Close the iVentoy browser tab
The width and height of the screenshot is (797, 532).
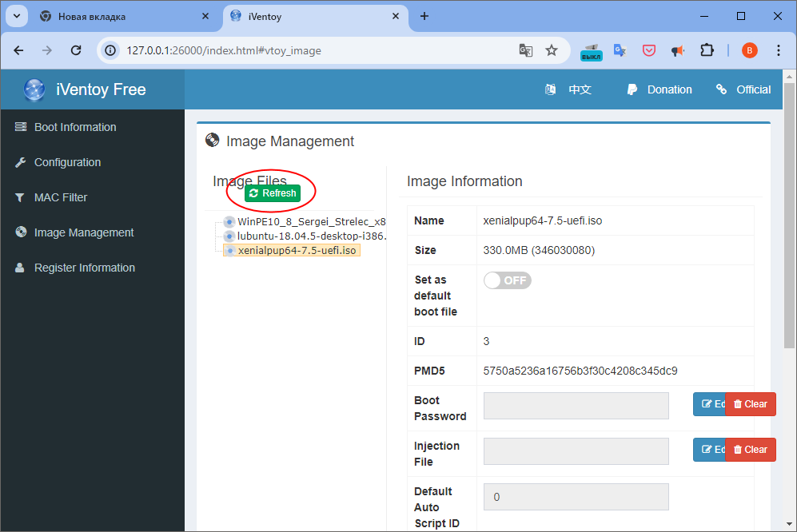396,16
